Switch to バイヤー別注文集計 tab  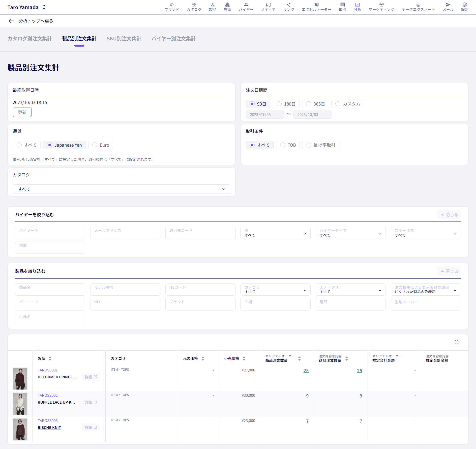pos(174,39)
